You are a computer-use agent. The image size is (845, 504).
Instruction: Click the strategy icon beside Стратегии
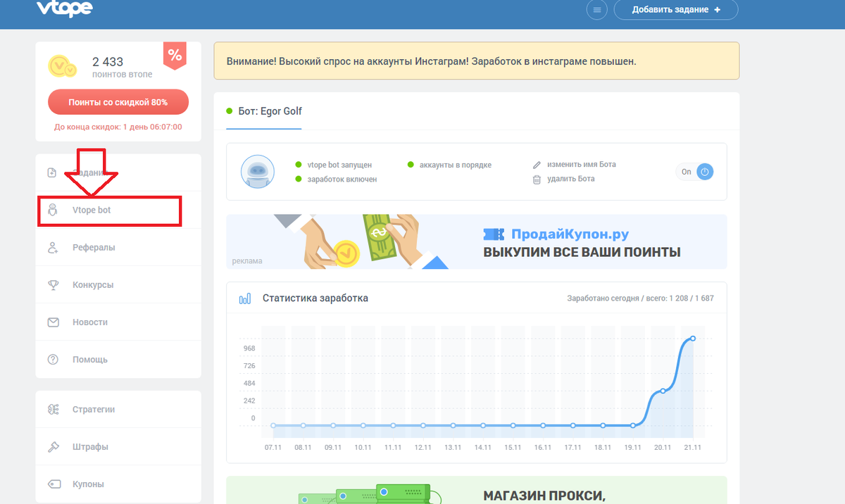[x=53, y=410]
